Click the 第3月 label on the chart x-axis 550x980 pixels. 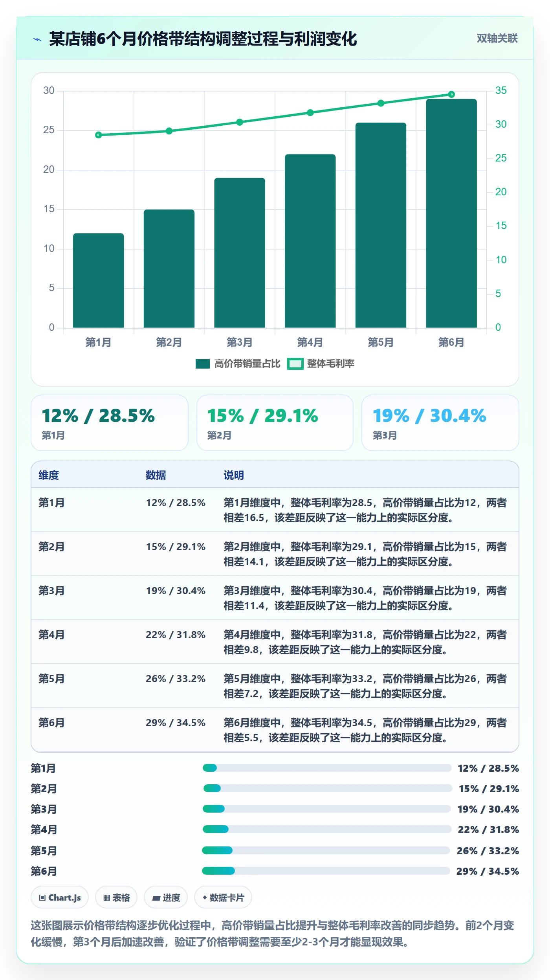coord(240,342)
